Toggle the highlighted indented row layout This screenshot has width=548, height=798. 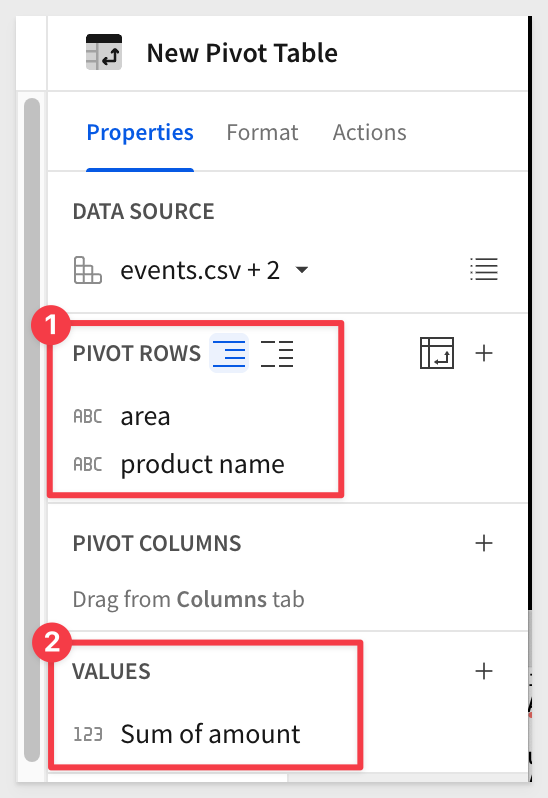pyautogui.click(x=229, y=353)
